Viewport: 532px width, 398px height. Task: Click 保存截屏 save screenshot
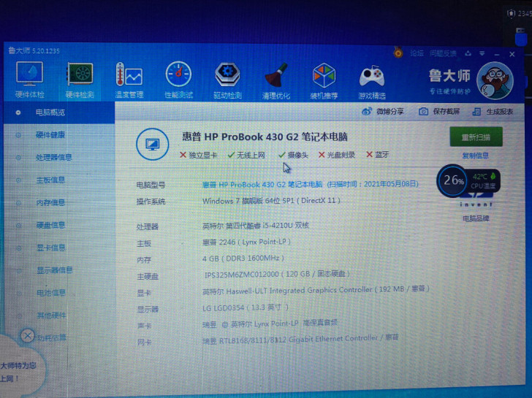[x=439, y=111]
